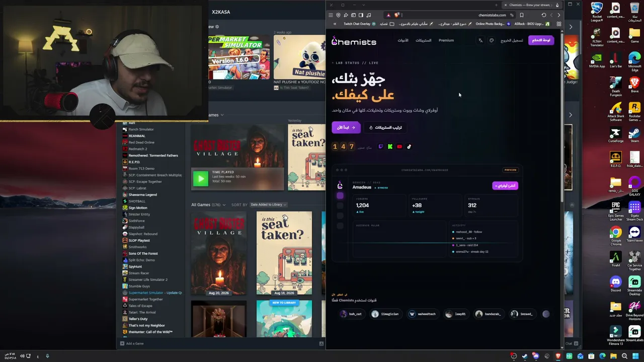Click the ترتيب الستريكات button
Screen dimensions: 644x362
(386, 128)
